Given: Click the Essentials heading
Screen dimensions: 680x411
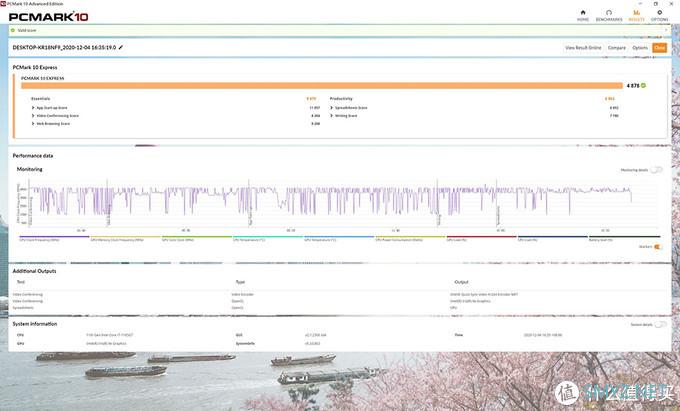Looking at the screenshot, I should click(x=40, y=99).
